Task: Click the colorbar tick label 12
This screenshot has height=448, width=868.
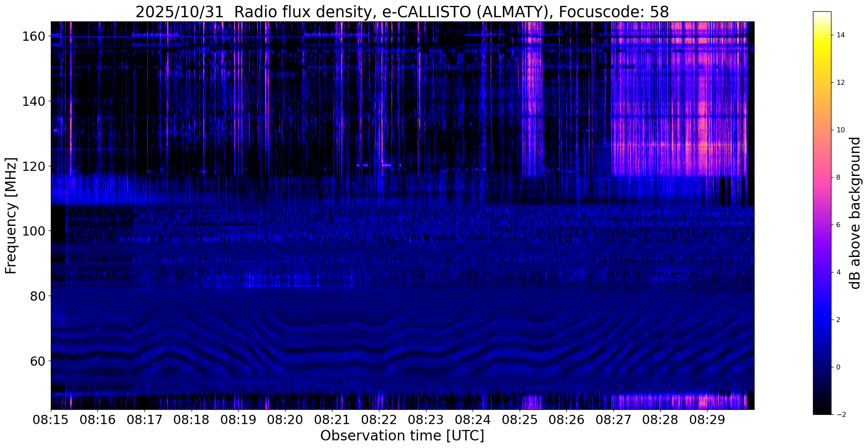Action: [841, 83]
